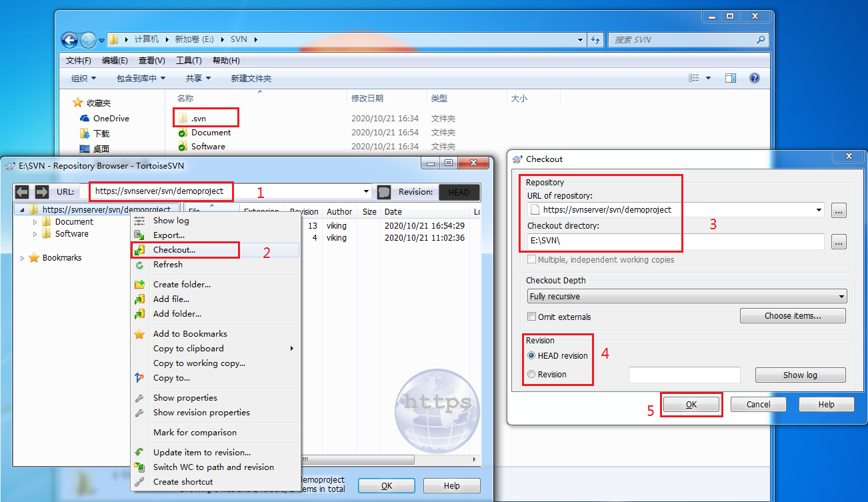Screen dimensions: 868x502
Task: Click the Show properties wrench icon
Action: click(x=139, y=398)
